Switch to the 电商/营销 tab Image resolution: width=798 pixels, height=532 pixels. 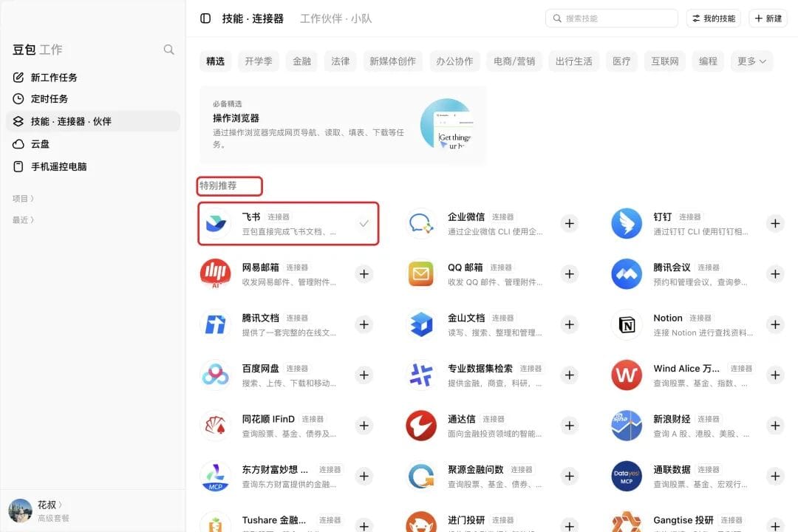point(514,61)
